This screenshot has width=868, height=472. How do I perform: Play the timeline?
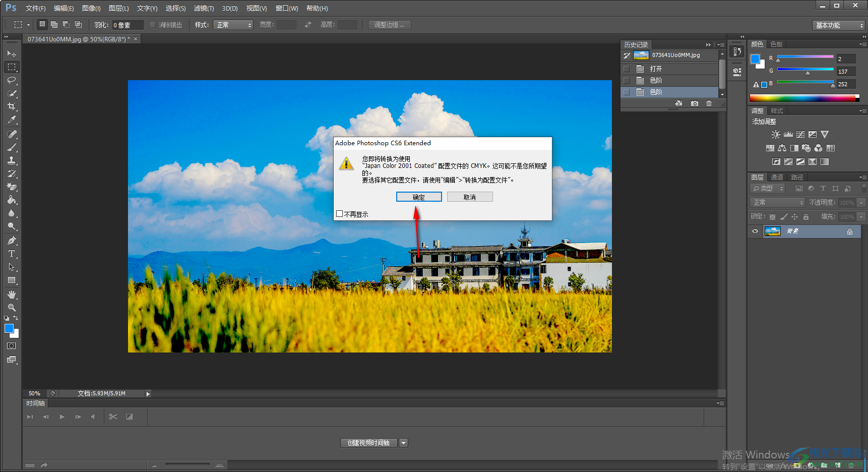click(62, 417)
